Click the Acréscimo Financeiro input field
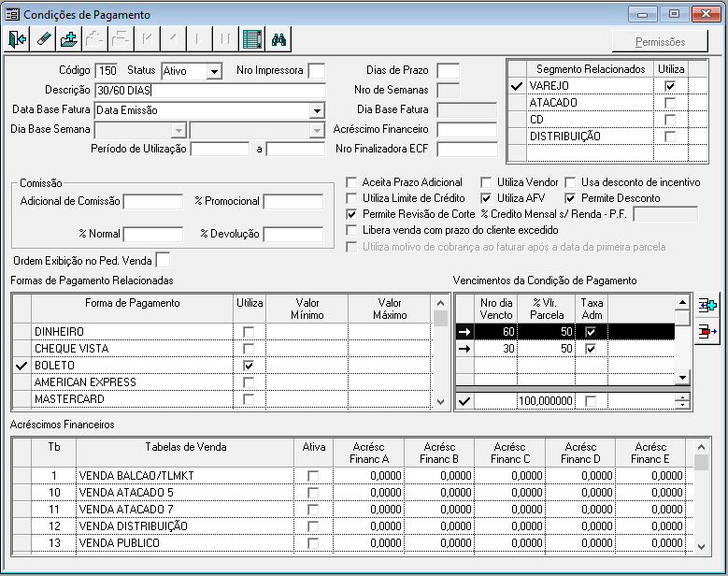Viewport: 728px width, 576px height. point(467,130)
